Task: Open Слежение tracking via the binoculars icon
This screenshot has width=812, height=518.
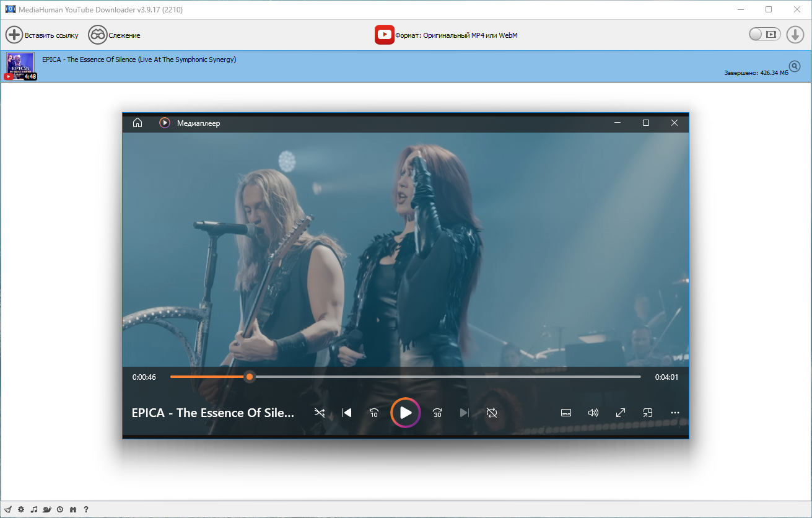Action: 97,35
